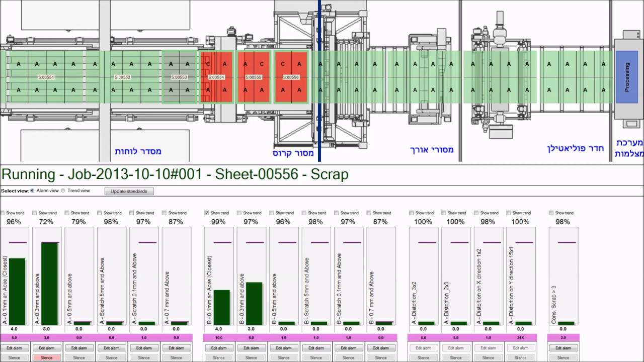
Task: Click the 79% value above A - 0.5mm gauge
Action: pos(78,222)
